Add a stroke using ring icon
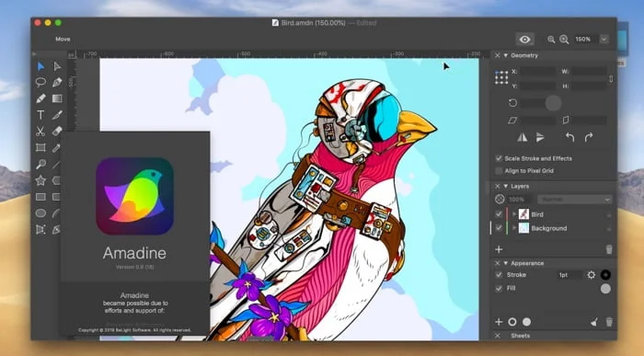This screenshot has width=644, height=356. [x=512, y=322]
